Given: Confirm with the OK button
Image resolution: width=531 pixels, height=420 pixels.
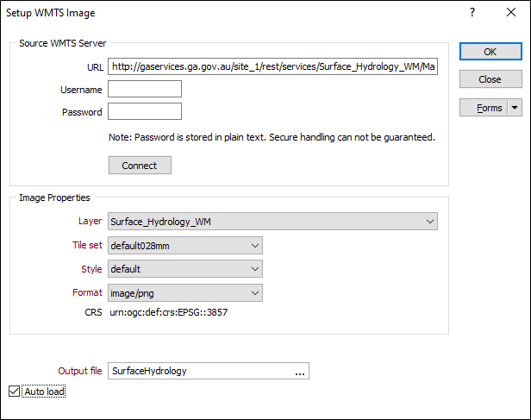Looking at the screenshot, I should [x=490, y=52].
